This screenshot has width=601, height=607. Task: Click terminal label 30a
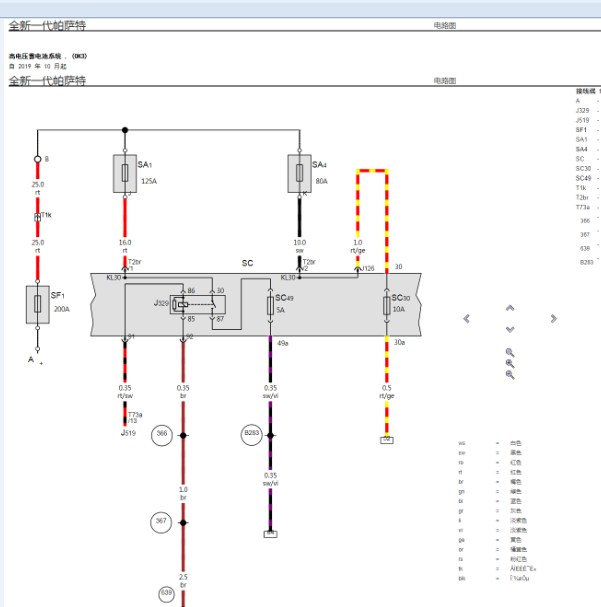[x=399, y=342]
